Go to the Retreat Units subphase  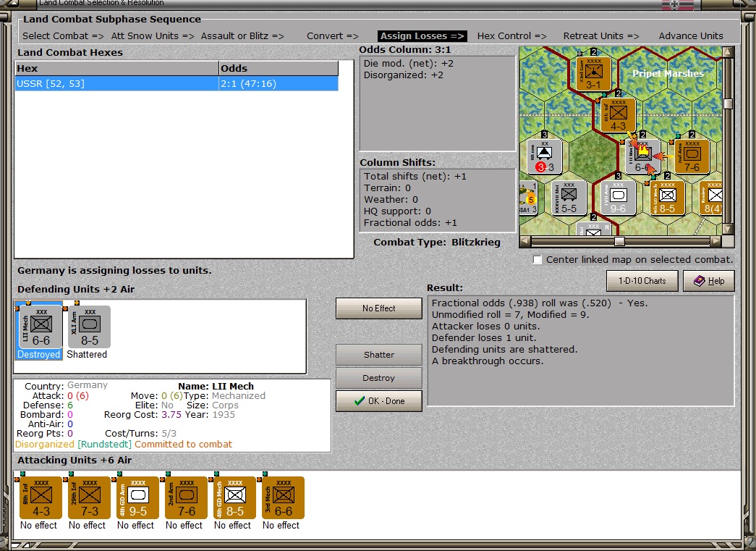(601, 36)
